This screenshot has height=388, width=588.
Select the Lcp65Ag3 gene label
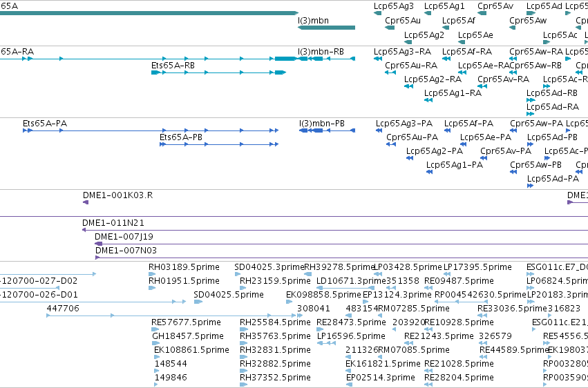[394, 6]
